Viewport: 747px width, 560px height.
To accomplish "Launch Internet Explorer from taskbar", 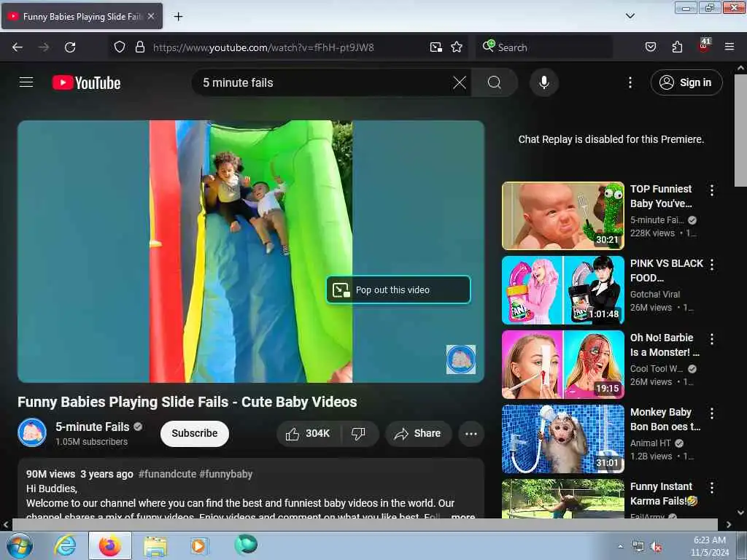I will click(x=65, y=545).
